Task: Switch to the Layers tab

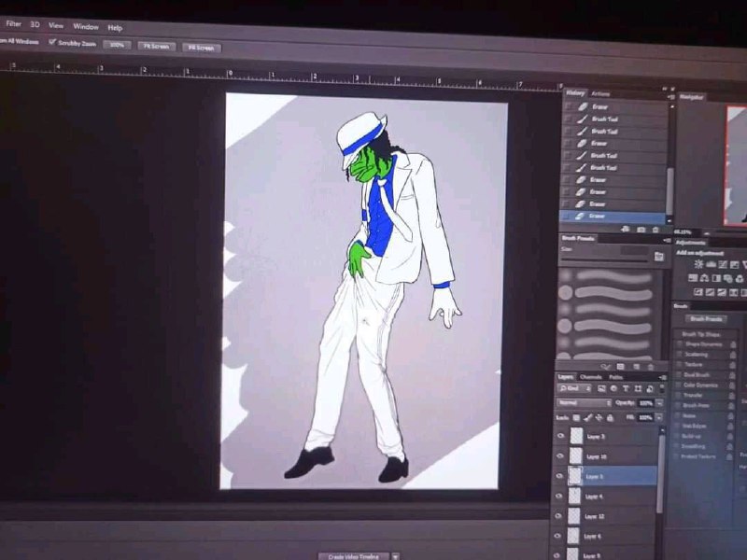Action: coord(566,377)
